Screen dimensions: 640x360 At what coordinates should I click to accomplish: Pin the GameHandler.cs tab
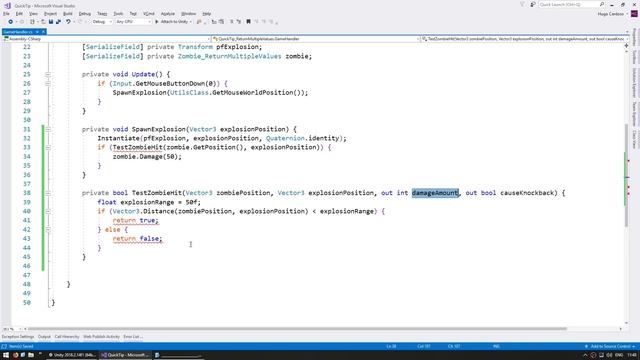[37, 32]
